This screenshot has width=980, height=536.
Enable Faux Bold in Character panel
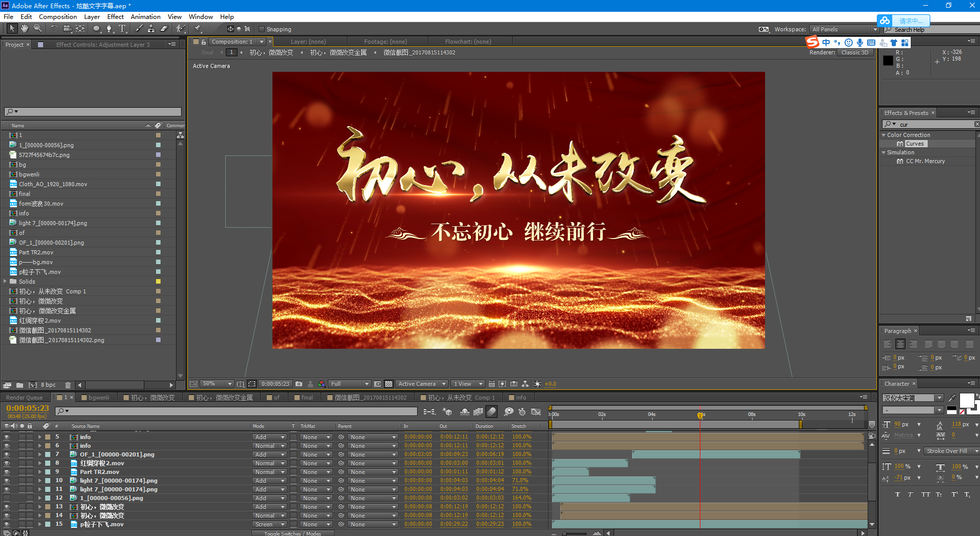pos(897,494)
